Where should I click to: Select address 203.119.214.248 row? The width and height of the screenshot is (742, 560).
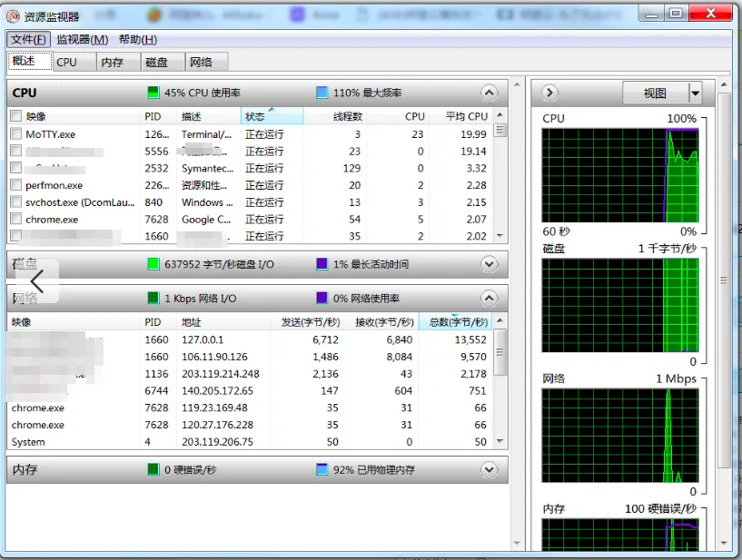(250, 374)
